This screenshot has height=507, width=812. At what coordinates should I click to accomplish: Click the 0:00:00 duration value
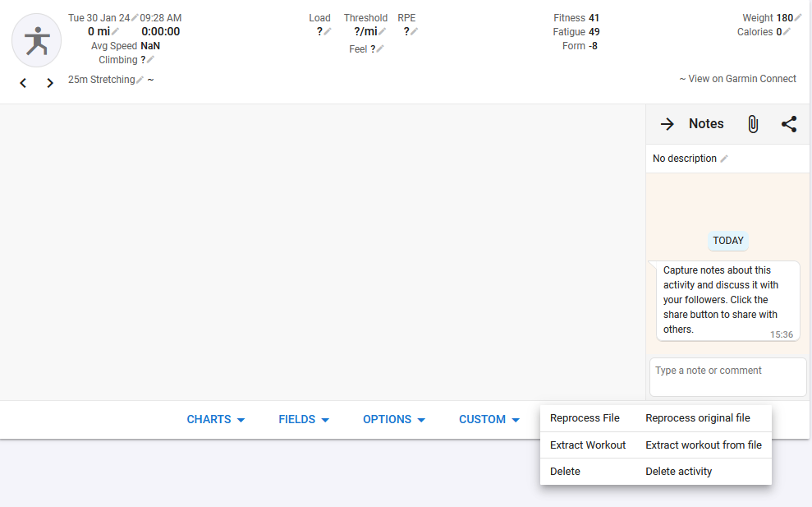161,31
